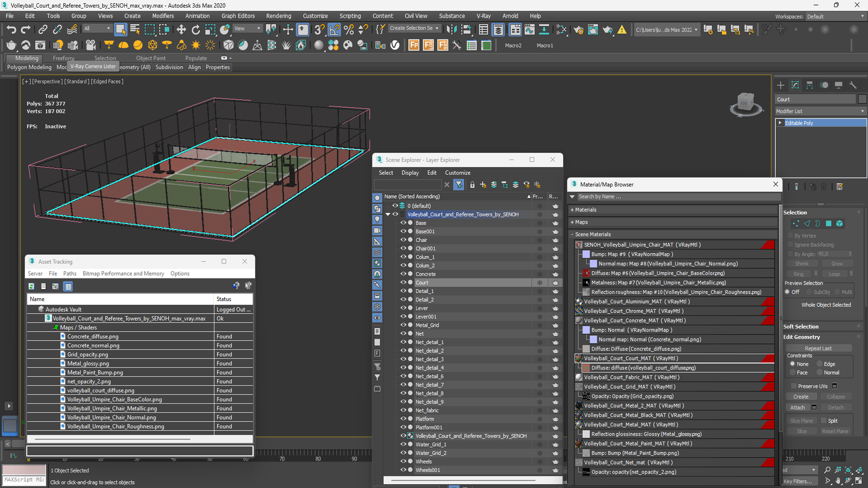Open the Mirror tool
Viewport: 868px width, 488px height.
click(451, 30)
